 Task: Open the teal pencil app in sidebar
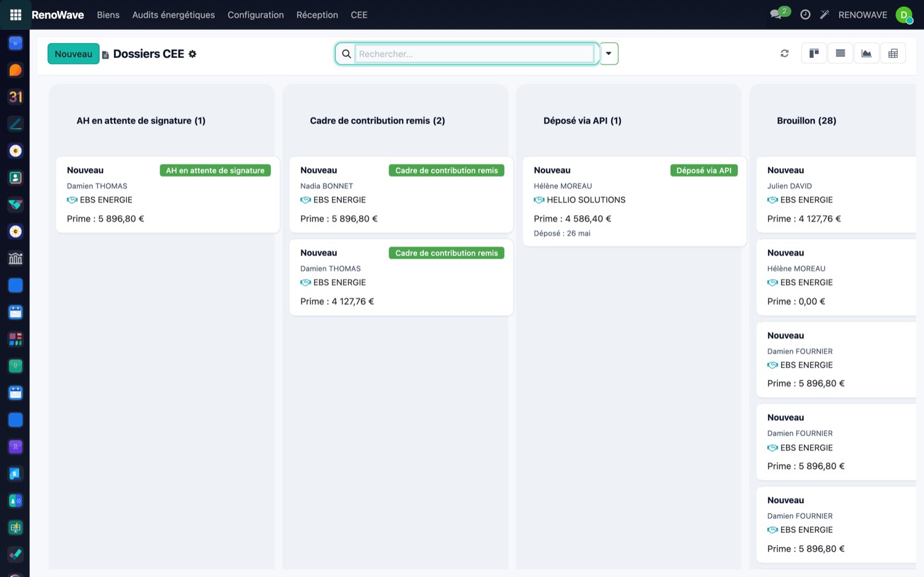tap(15, 124)
